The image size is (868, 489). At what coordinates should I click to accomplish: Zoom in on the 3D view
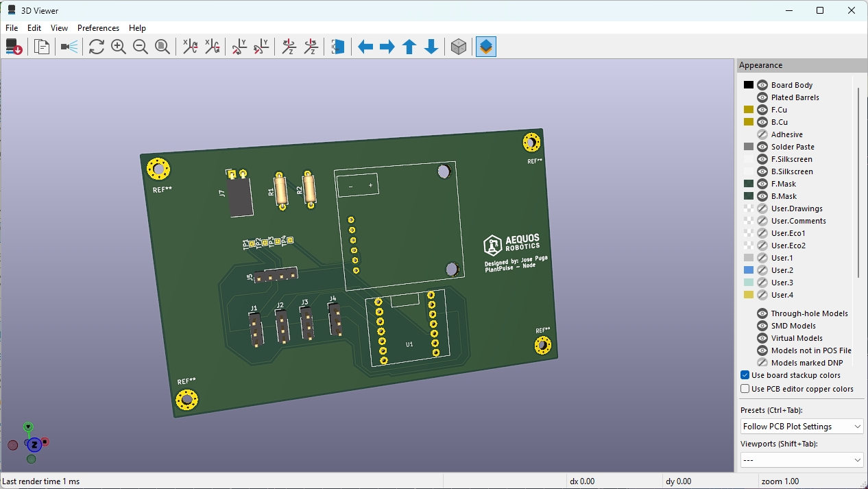point(119,47)
